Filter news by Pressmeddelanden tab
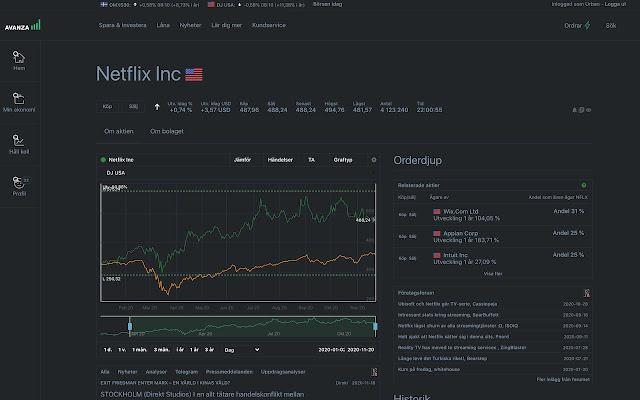The image size is (640, 400). pos(229,372)
